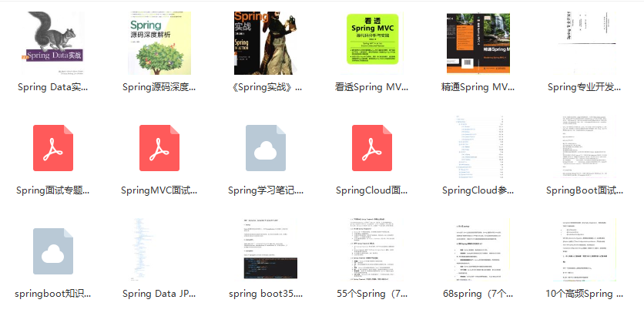Click the file name "Spring面试专题..."
Viewport: 644px width, 313px height.
[53, 190]
